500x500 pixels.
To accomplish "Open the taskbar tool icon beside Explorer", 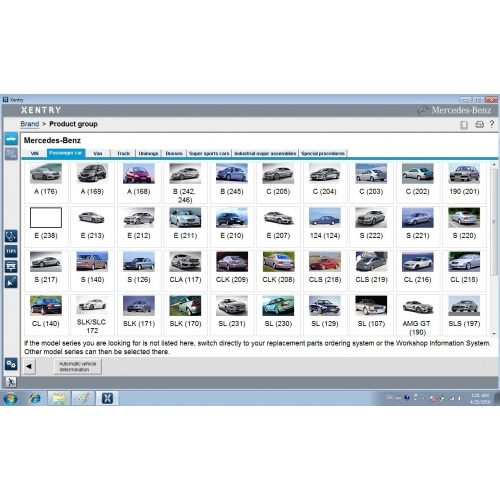I will coord(83,398).
